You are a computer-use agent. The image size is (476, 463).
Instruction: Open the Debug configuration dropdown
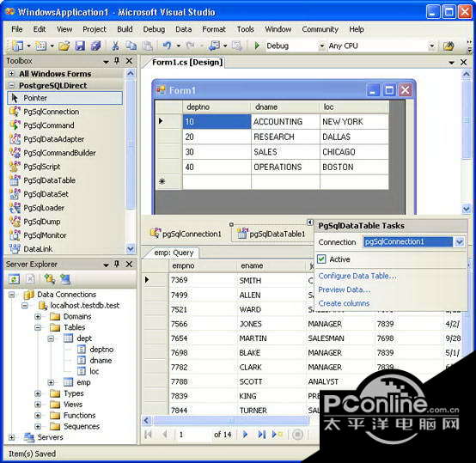pyautogui.click(x=322, y=46)
